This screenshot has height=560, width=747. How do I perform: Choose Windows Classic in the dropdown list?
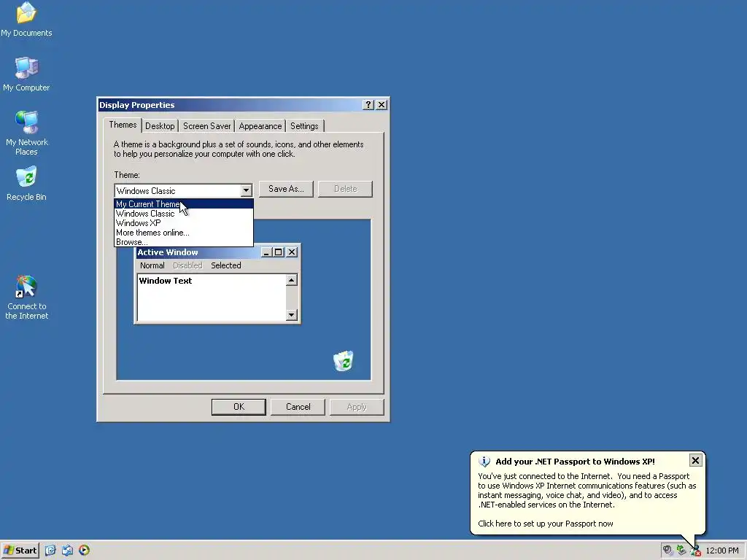(183, 214)
